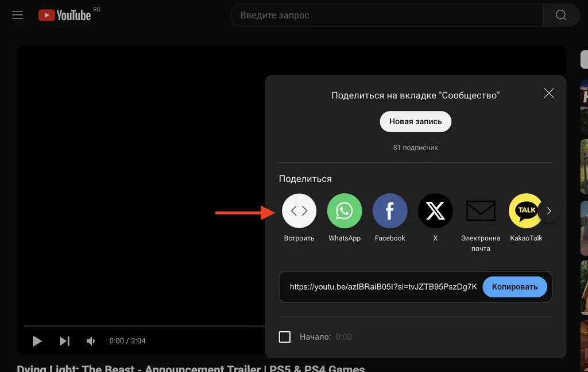The width and height of the screenshot is (588, 372).
Task: Open the hamburger guide menu
Action: [17, 15]
